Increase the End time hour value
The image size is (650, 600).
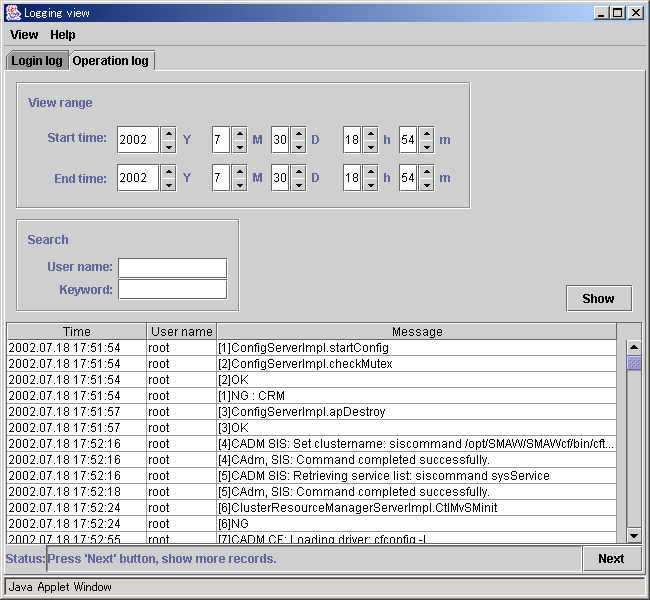370,172
